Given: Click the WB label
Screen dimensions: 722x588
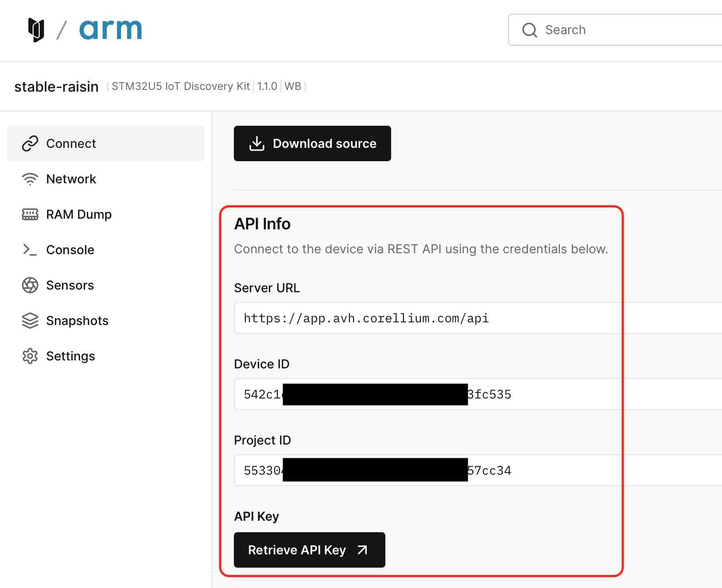Looking at the screenshot, I should click(x=293, y=86).
